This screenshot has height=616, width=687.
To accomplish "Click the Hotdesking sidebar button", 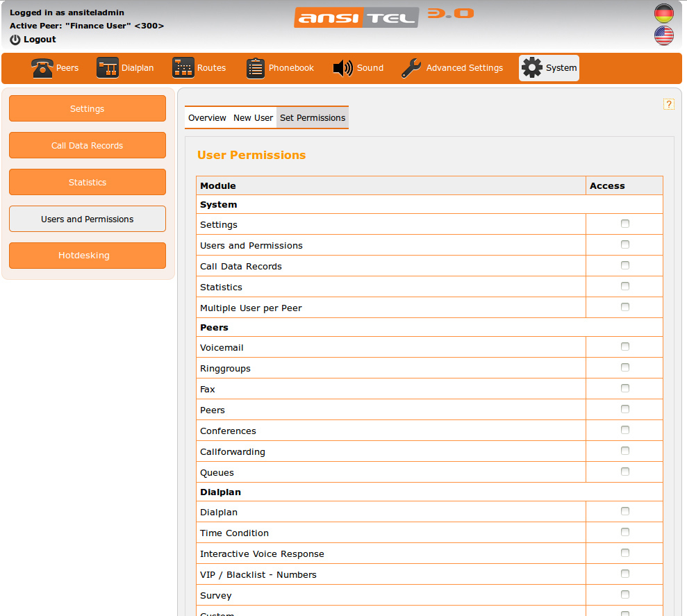I will (x=88, y=256).
